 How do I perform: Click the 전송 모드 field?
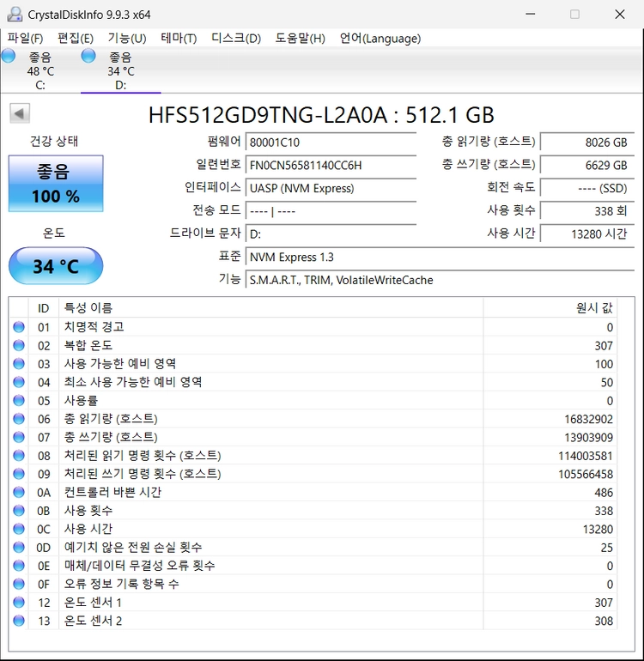(x=331, y=211)
